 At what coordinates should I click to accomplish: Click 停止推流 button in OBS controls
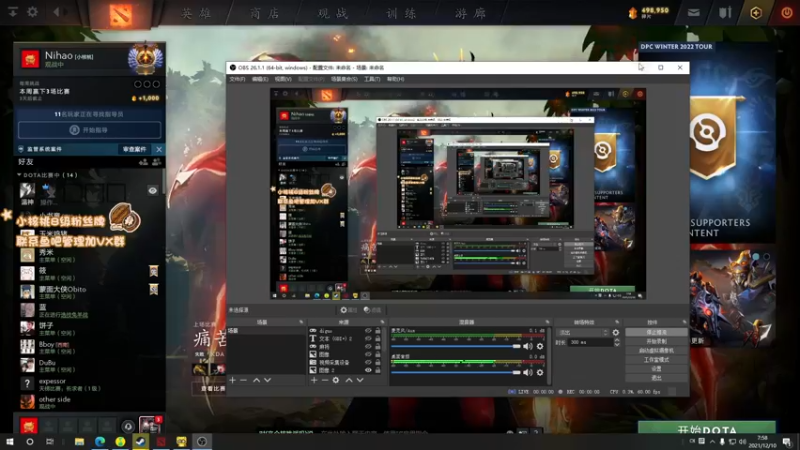(x=657, y=332)
